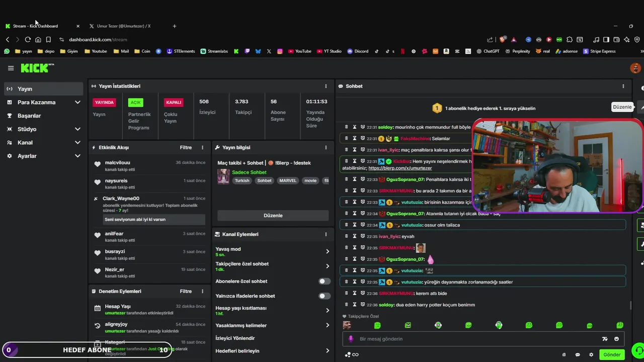This screenshot has width=644, height=362.
Task: Open the Sadece Sohbet category link
Action: [x=249, y=172]
